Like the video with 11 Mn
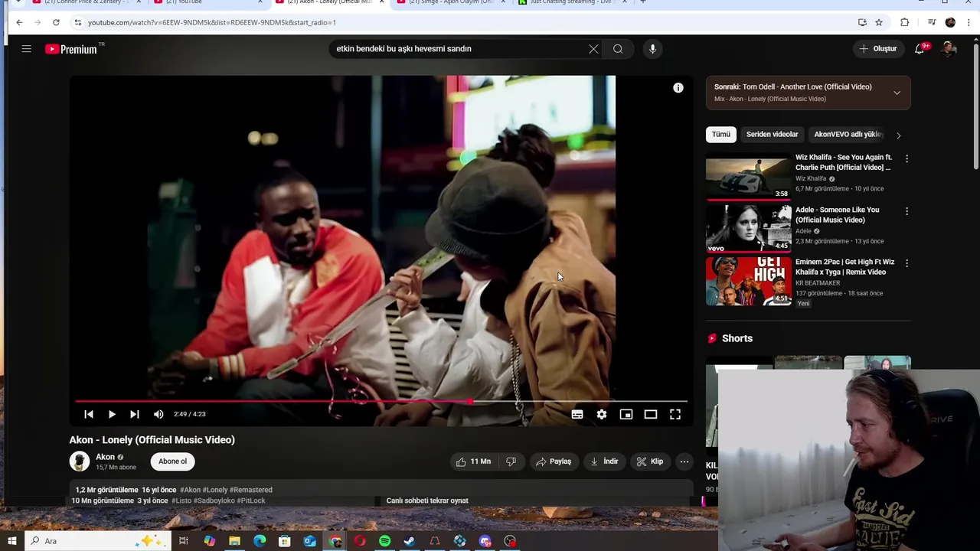Screen dimensions: 980x551 (473, 461)
